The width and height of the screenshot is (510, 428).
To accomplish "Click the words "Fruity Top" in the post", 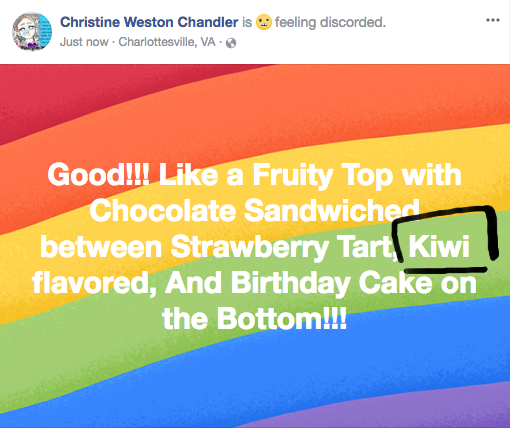I will click(322, 176).
